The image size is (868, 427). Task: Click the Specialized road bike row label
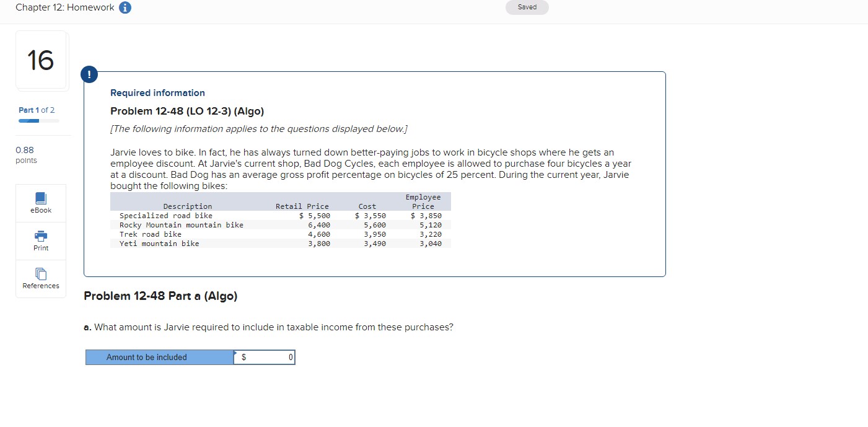click(x=166, y=216)
